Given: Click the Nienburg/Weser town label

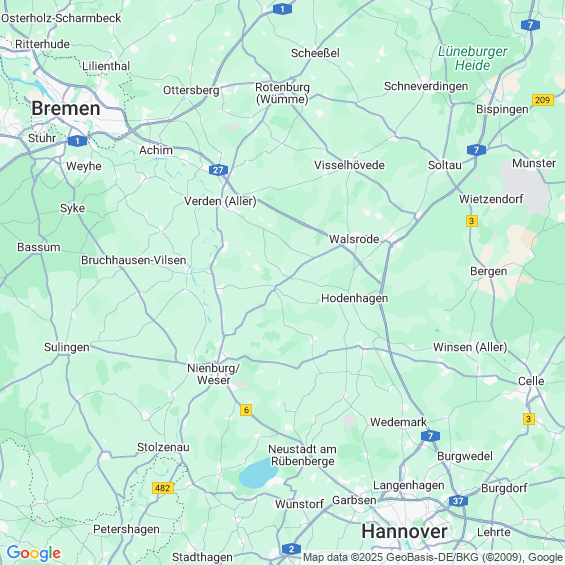Looking at the screenshot, I should click(x=213, y=374).
